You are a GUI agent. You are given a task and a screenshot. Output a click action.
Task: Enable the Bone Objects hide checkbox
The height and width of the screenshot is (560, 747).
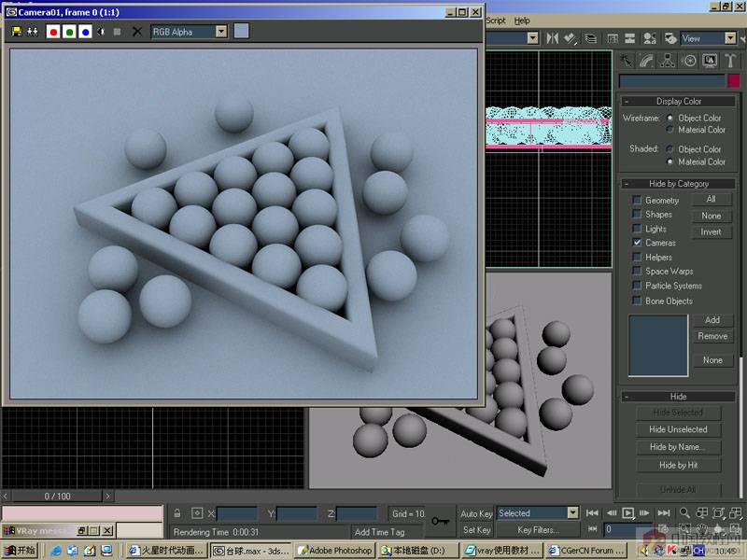click(637, 301)
